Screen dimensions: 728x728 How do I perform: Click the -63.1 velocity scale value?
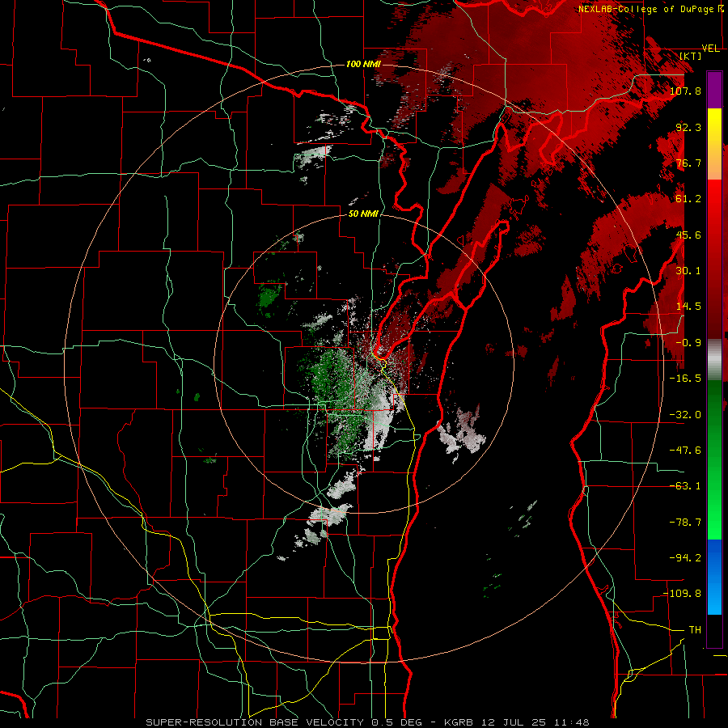[685, 486]
